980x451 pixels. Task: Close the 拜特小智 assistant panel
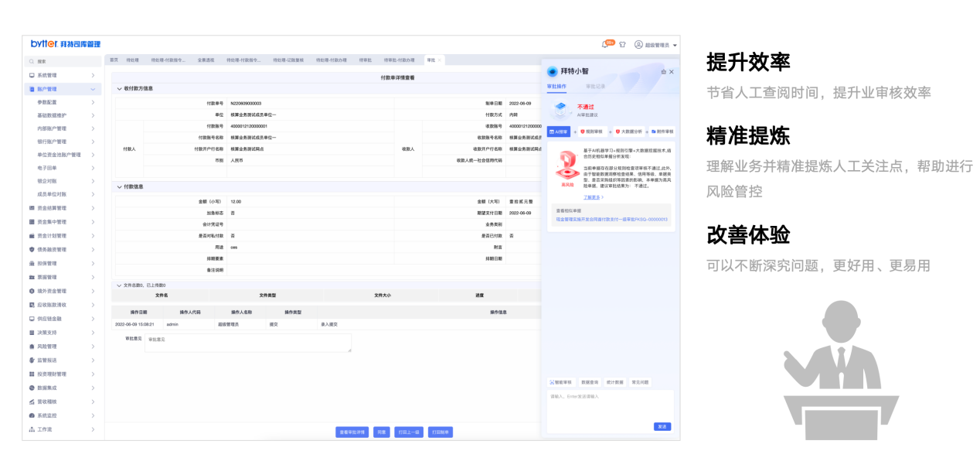(x=672, y=72)
